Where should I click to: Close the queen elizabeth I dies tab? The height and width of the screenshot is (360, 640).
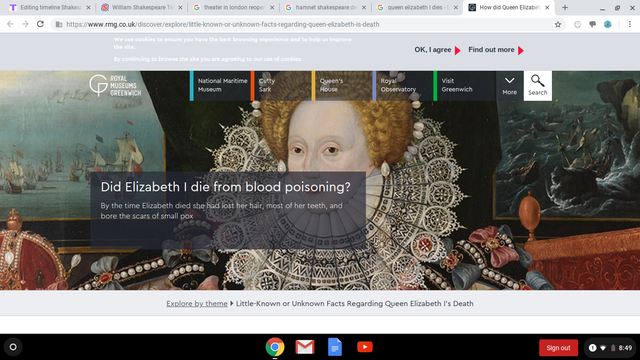click(x=456, y=7)
